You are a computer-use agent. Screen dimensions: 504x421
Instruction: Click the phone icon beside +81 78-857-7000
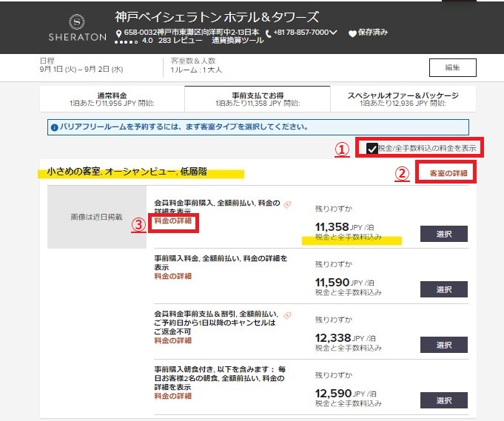tap(269, 34)
